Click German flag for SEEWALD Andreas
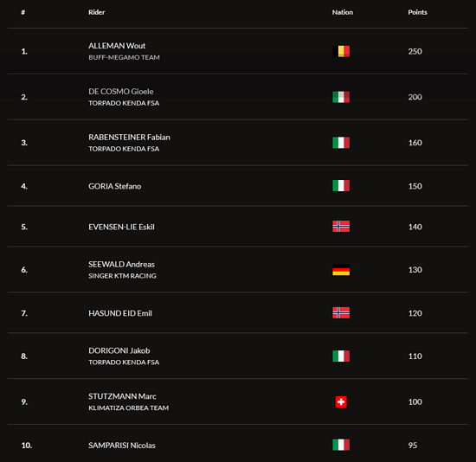 (341, 270)
